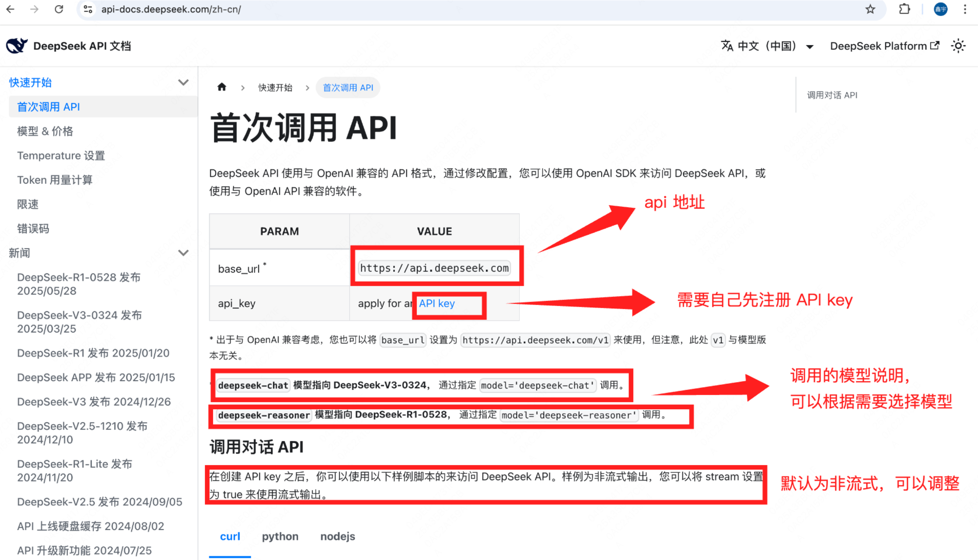Click the home icon in the breadcrumb
Screen dimensions: 978x560
coord(222,87)
